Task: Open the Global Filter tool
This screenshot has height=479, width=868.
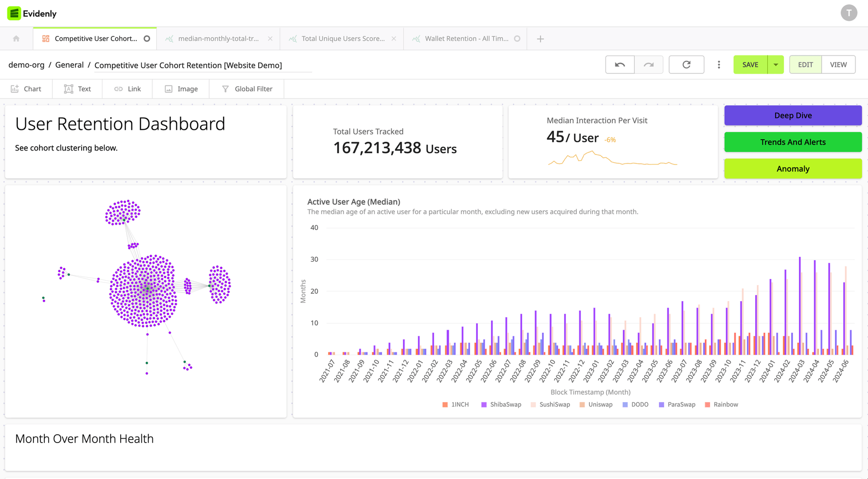Action: pyautogui.click(x=247, y=89)
